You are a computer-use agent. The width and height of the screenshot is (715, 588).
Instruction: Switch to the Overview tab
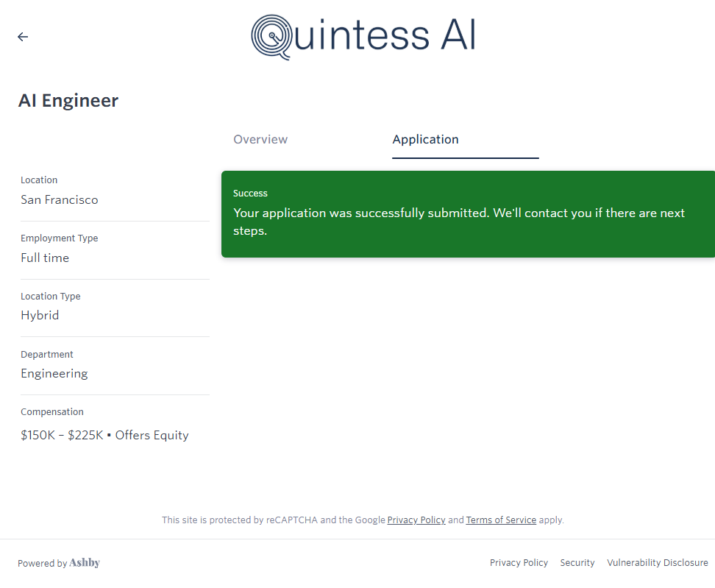260,140
